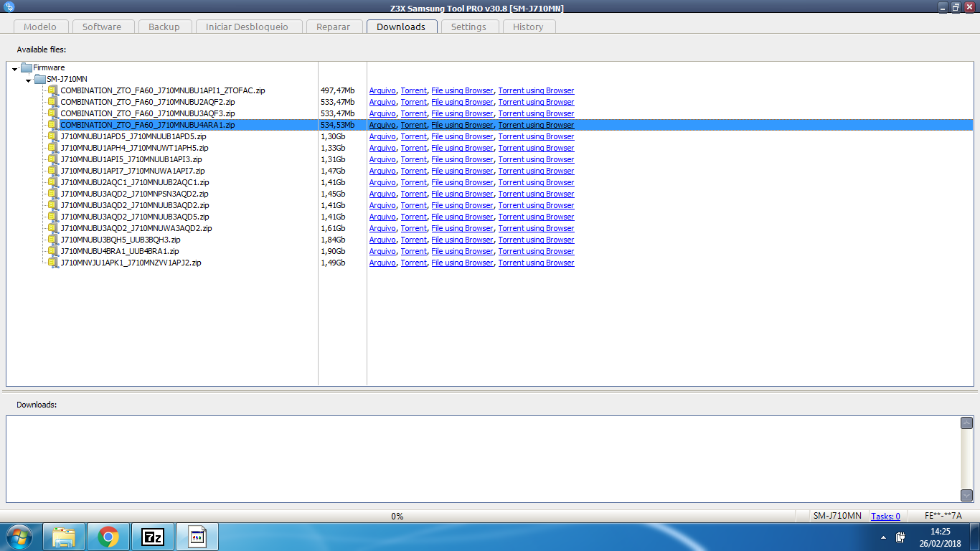Click the zip icon beside J710MNUBU3AQD2_J710MNUWA3AQD2.zip
This screenshot has width=980, height=551.
coord(52,228)
